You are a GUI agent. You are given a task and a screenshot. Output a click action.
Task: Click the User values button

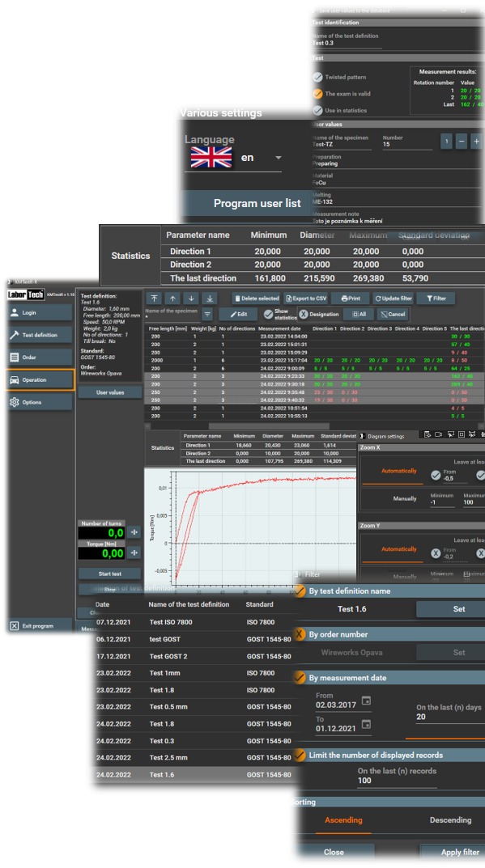(110, 392)
